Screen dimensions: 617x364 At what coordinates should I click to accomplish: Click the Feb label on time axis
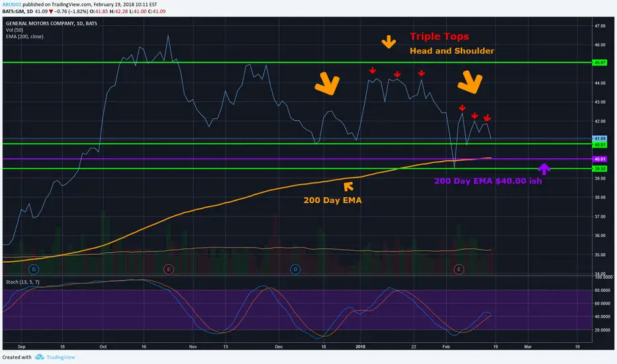point(446,347)
